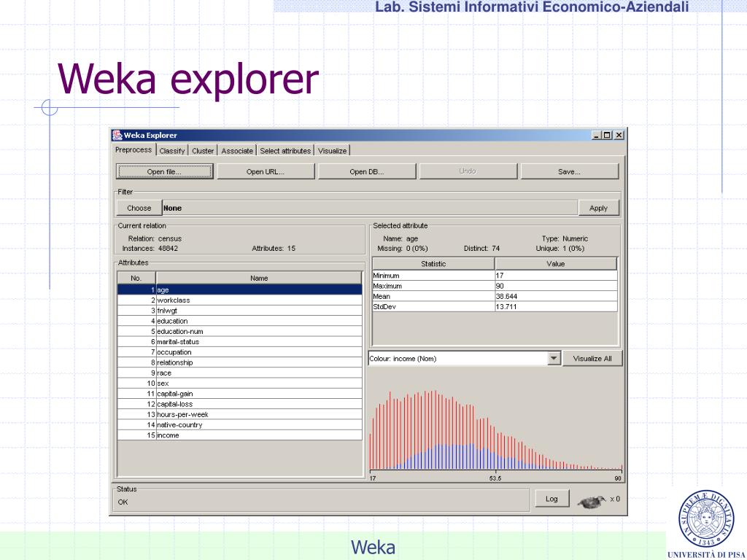This screenshot has height=560, width=747.
Task: Switch to the Preprocess tab
Action: [x=133, y=149]
